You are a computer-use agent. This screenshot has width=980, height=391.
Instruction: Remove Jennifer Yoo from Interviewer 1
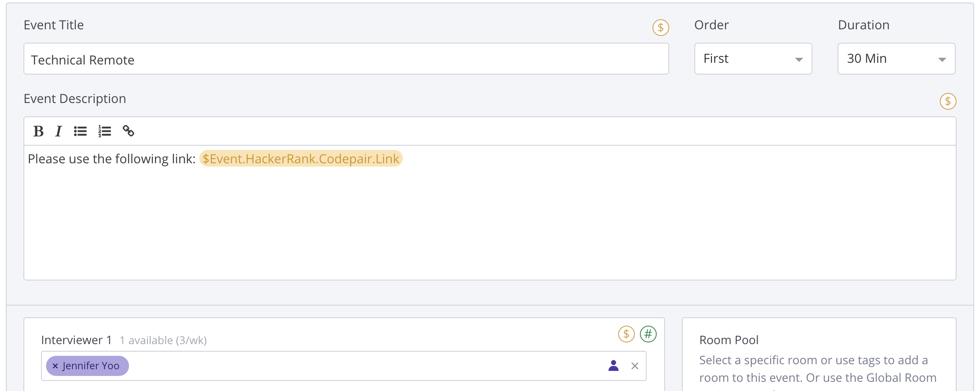(x=55, y=366)
